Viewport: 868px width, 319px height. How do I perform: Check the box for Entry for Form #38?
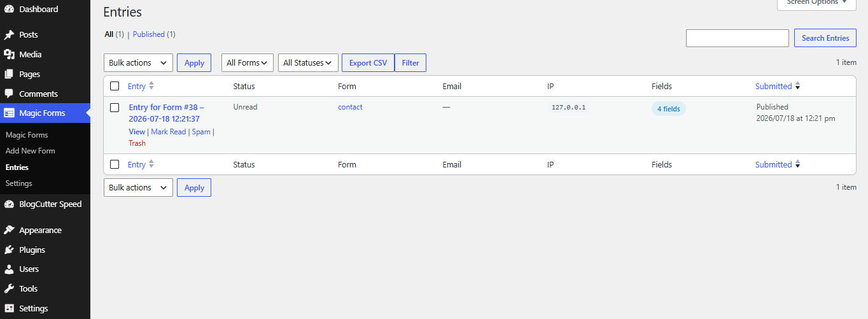tap(115, 108)
